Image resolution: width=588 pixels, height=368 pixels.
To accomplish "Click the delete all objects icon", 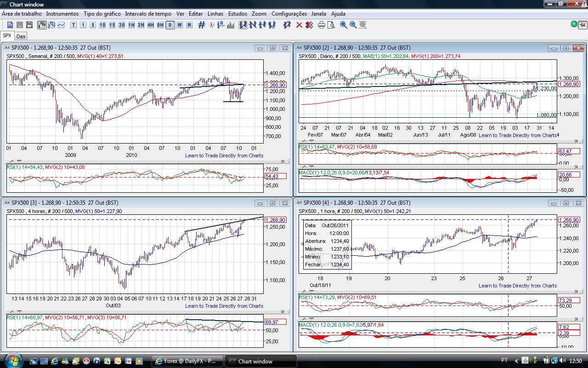I will 309,25.
